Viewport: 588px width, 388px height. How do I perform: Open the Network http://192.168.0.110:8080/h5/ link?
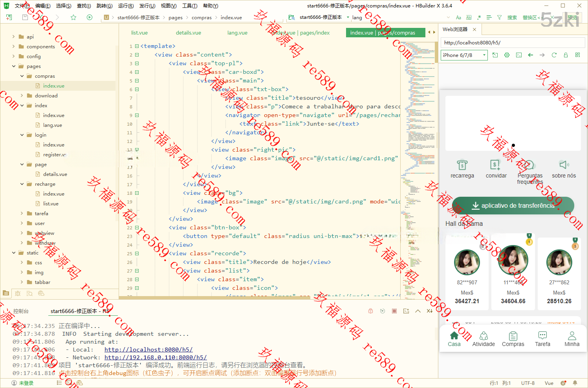(156, 357)
